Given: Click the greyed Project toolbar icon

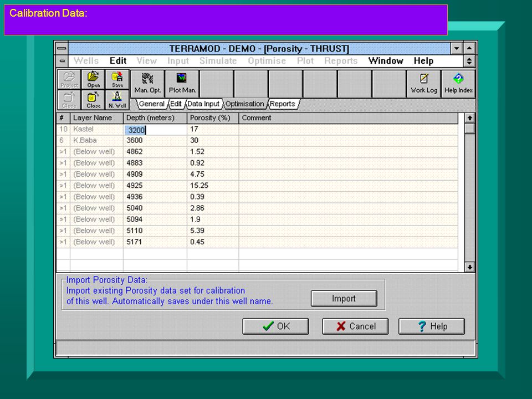Looking at the screenshot, I should click(x=69, y=80).
